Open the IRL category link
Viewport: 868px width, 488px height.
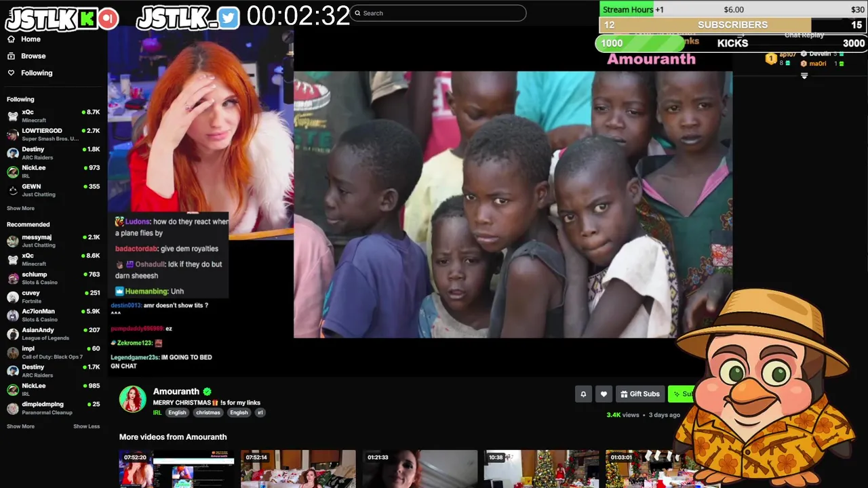click(x=157, y=412)
